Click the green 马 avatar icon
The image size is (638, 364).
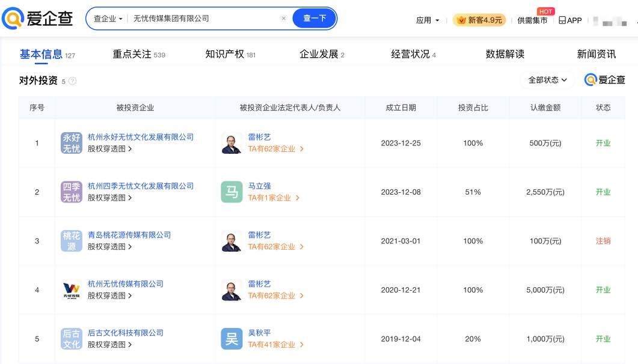tap(232, 192)
